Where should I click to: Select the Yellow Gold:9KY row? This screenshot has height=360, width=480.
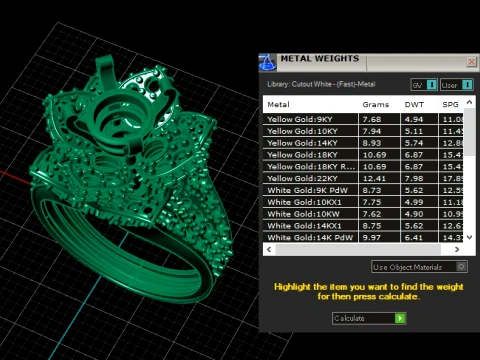pyautogui.click(x=363, y=119)
